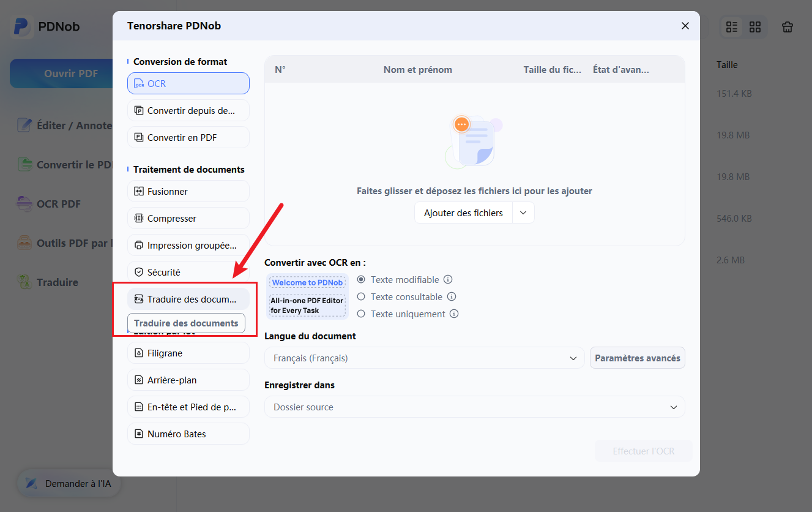Open Paramètres avancés

coord(638,358)
